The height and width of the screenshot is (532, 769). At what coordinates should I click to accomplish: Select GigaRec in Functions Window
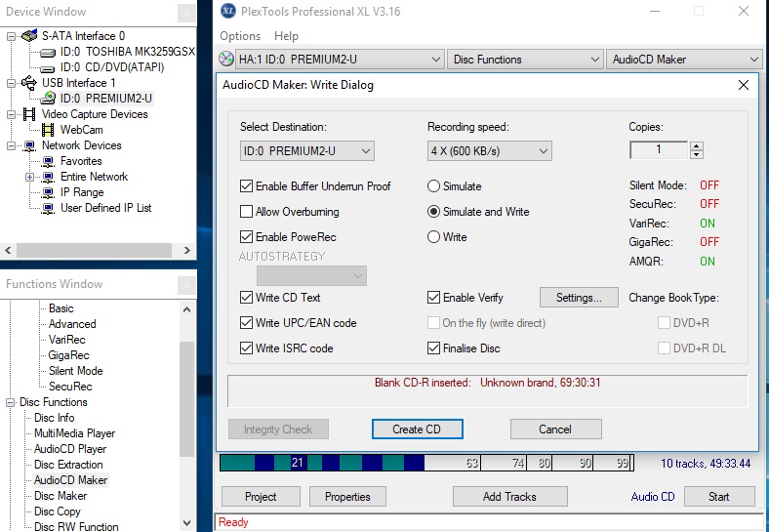click(68, 355)
